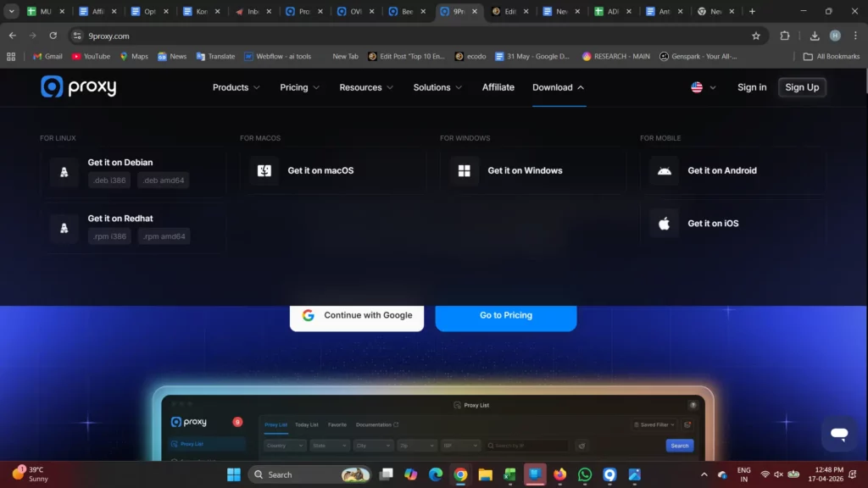
Task: Go back in browser history
Action: pyautogui.click(x=12, y=36)
